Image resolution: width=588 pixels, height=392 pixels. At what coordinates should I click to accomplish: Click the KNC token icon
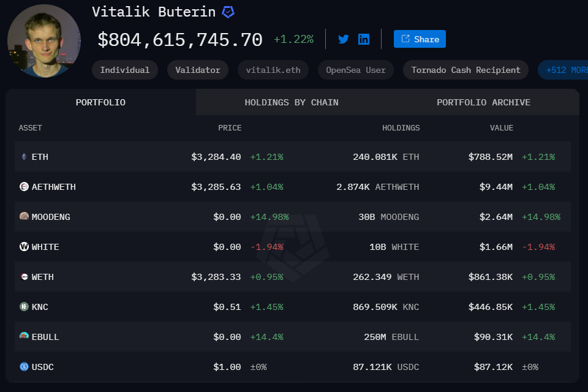[x=24, y=306]
